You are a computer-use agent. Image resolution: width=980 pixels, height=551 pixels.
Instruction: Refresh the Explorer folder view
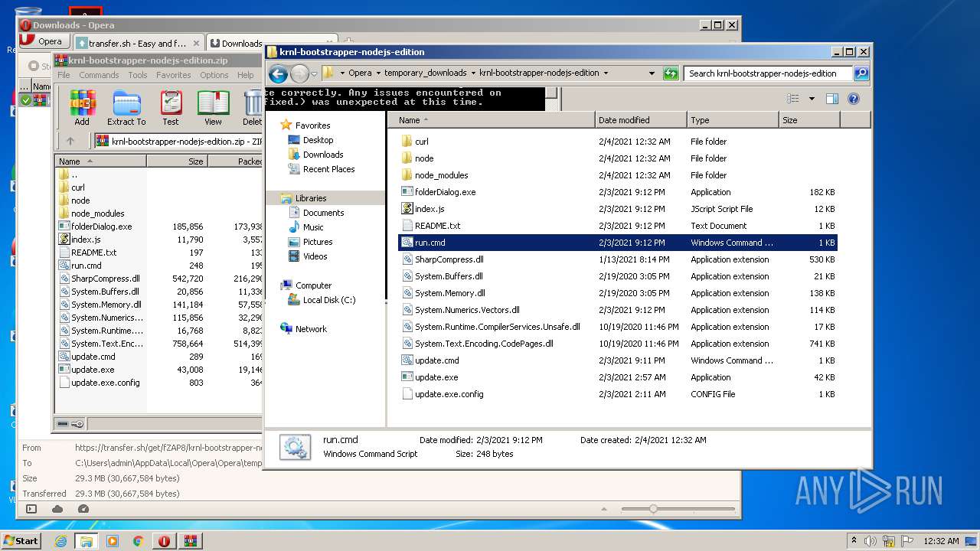click(x=671, y=73)
